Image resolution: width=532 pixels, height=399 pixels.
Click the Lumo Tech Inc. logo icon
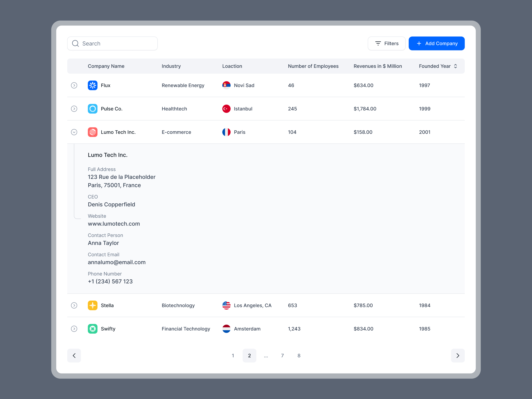coord(93,132)
